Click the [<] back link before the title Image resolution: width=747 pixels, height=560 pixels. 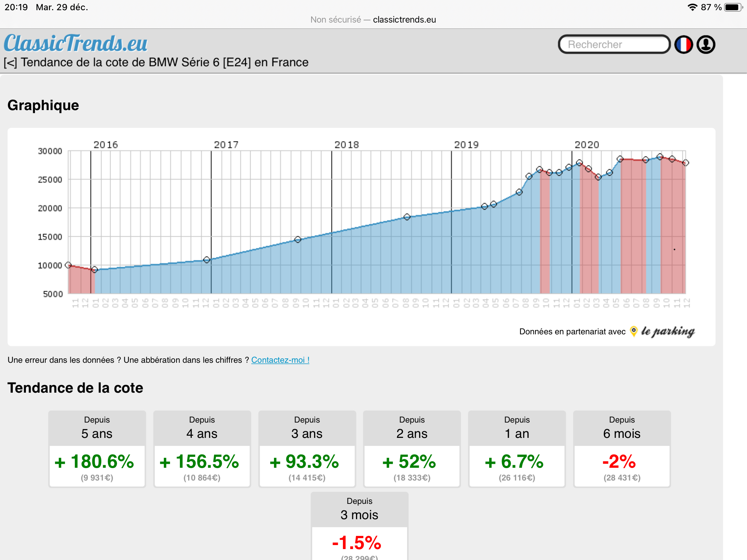click(x=10, y=63)
